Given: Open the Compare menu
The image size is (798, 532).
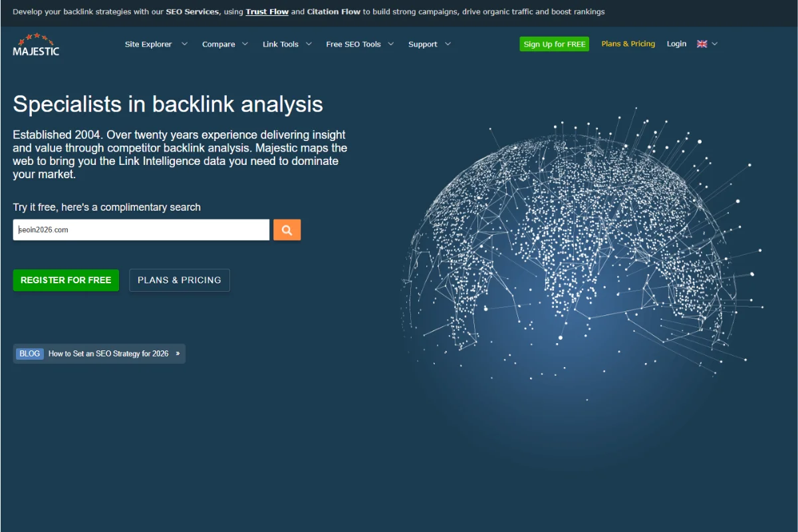Looking at the screenshot, I should pos(219,44).
